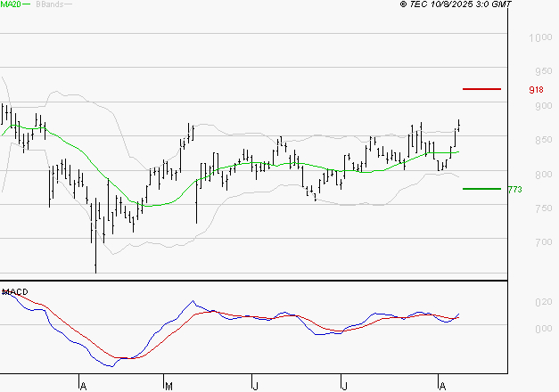The width and height of the screenshot is (559, 392).
Task: Click the 850 price axis label
Action: pos(541,141)
